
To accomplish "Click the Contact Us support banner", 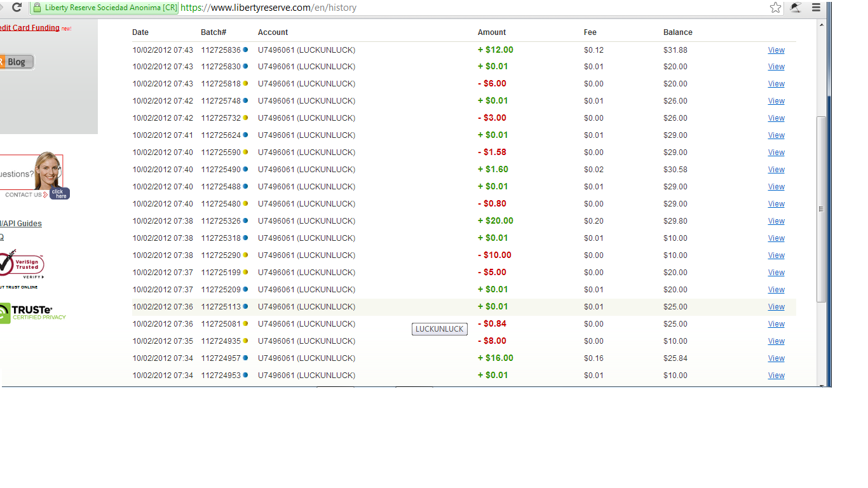I will tap(33, 176).
